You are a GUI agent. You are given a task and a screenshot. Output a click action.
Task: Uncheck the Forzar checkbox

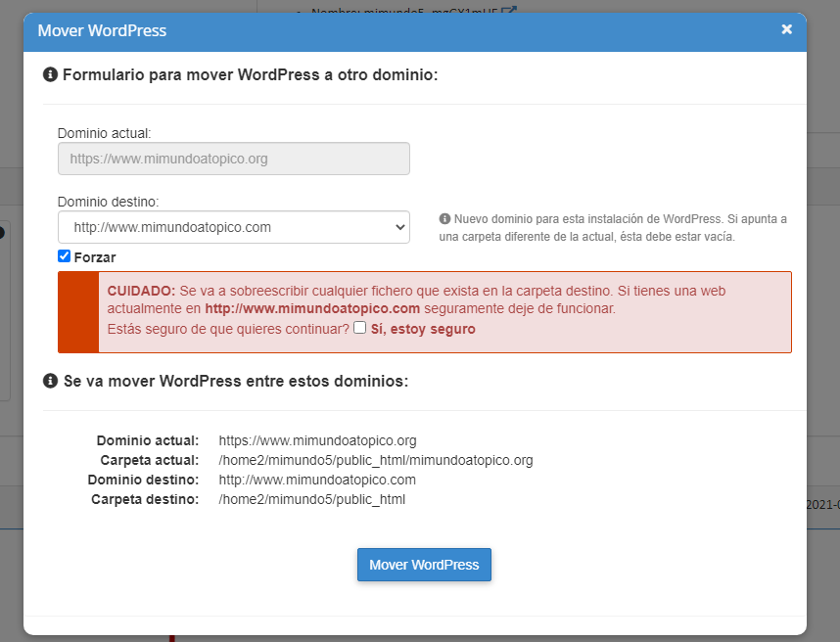(x=65, y=256)
